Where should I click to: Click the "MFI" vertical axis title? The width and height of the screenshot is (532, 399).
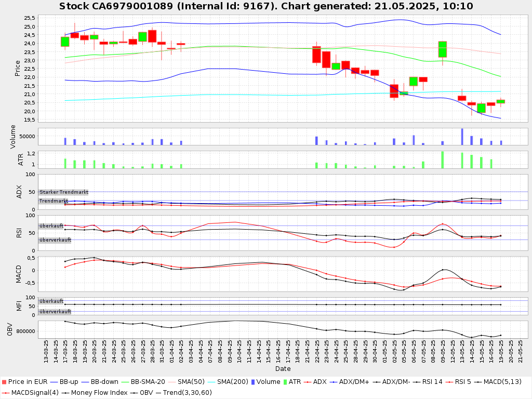(19, 306)
